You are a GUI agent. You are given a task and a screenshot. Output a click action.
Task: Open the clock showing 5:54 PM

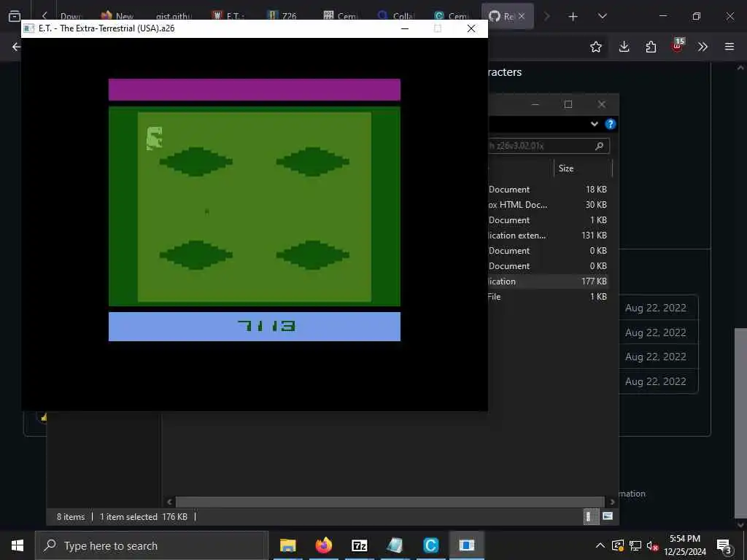[685, 545]
